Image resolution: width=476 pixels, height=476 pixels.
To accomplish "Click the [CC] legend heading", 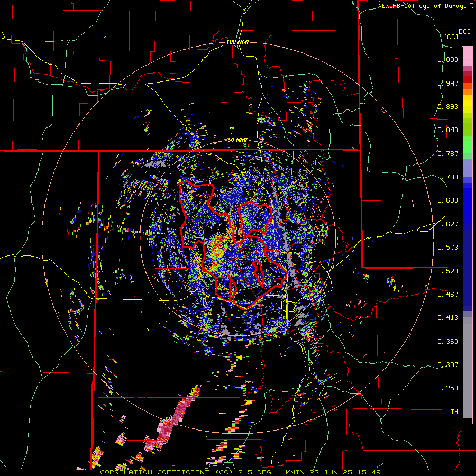I will pyautogui.click(x=451, y=36).
